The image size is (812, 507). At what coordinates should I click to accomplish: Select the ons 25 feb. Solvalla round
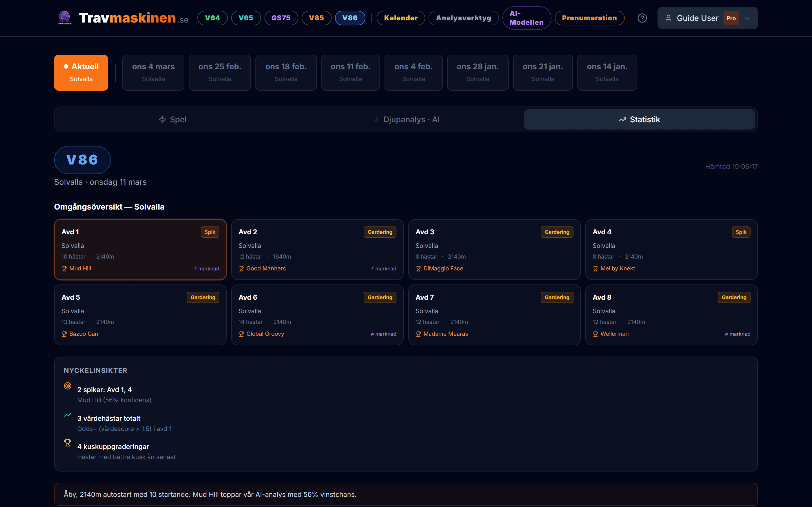(220, 72)
